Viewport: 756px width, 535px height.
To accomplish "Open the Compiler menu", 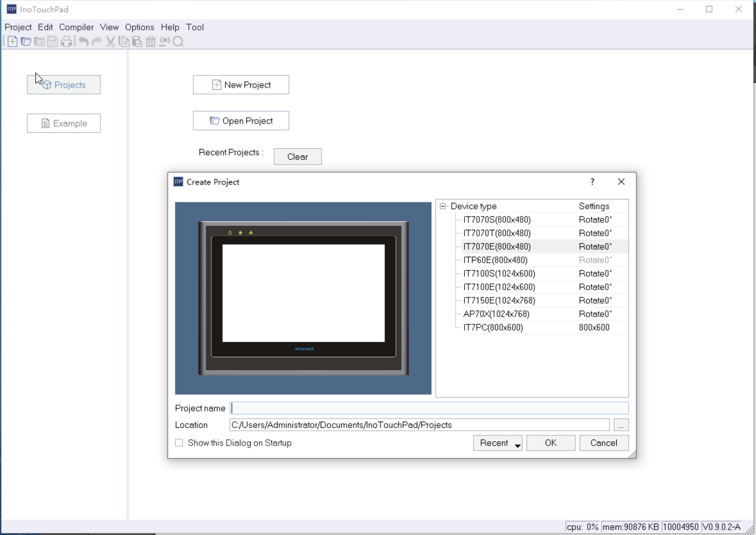I will tap(76, 27).
